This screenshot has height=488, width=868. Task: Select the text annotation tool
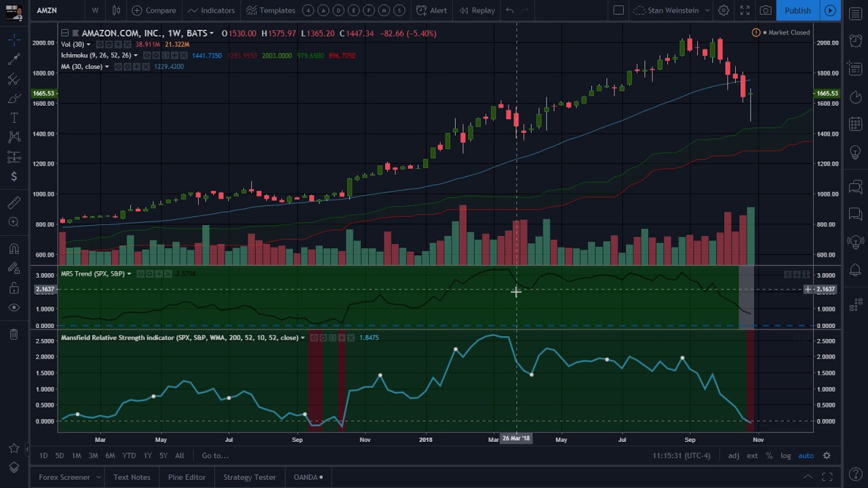(14, 118)
